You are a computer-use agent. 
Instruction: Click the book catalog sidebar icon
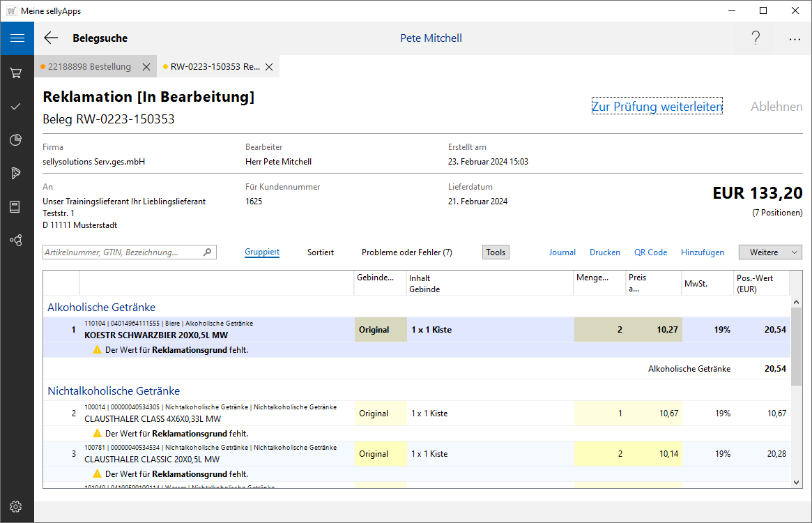coord(17,206)
